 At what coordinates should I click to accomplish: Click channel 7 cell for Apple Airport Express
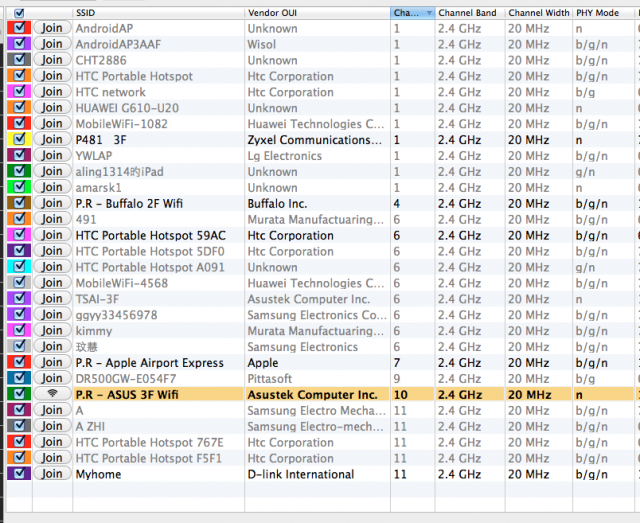pos(397,363)
